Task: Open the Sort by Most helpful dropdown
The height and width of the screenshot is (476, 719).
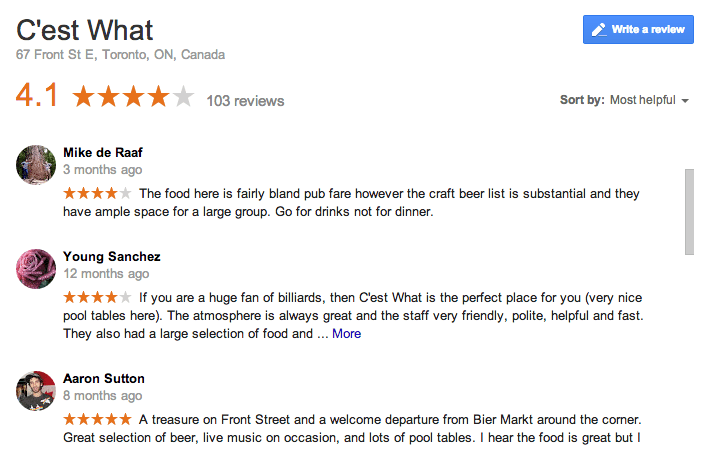Action: [624, 100]
